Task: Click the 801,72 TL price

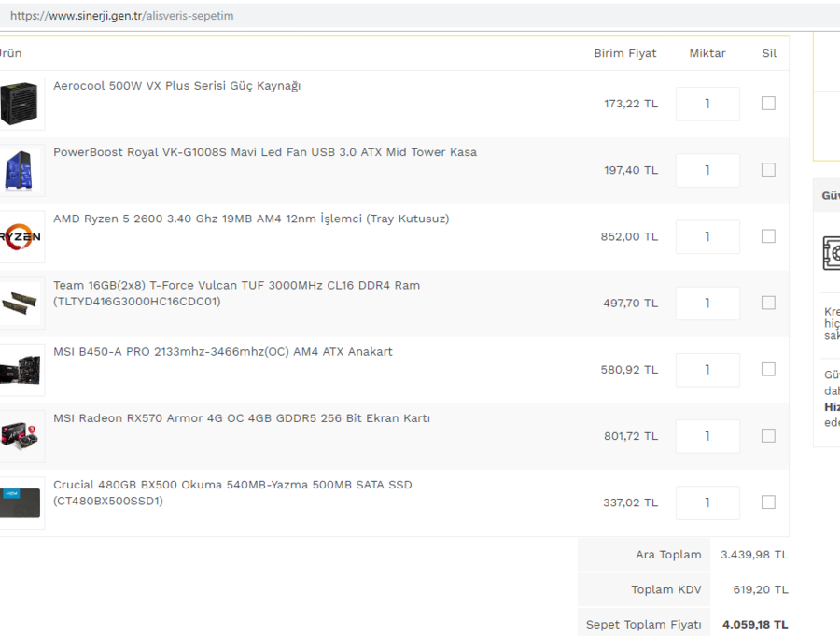Action: [631, 436]
